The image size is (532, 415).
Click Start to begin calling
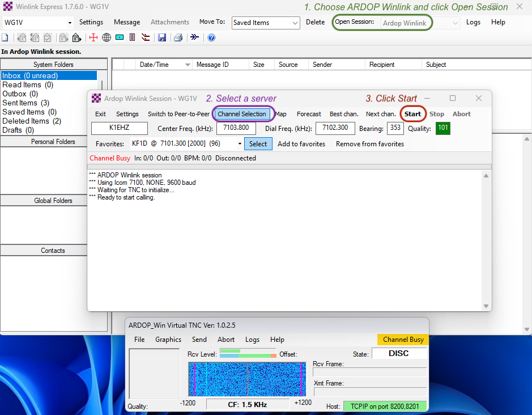tap(412, 114)
